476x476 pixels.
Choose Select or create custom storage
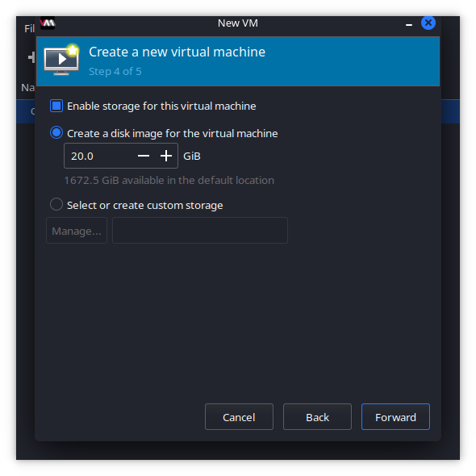[x=56, y=205]
